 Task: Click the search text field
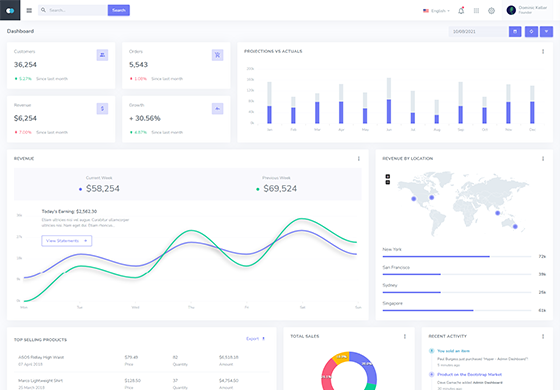73,10
